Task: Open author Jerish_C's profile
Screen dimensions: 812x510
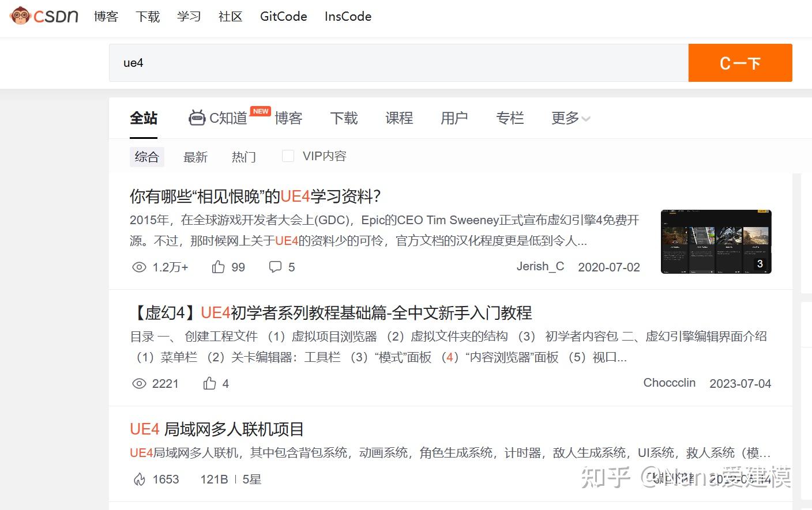Action: [540, 266]
